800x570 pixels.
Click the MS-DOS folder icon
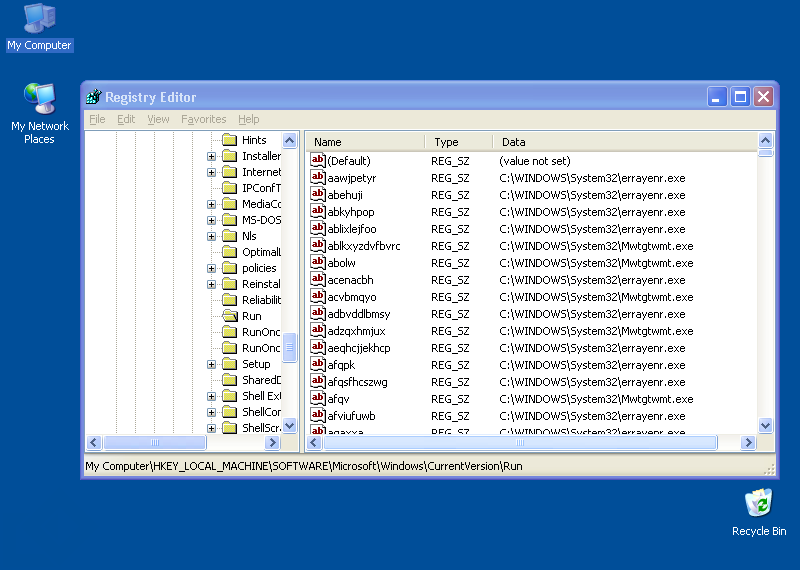coord(230,220)
